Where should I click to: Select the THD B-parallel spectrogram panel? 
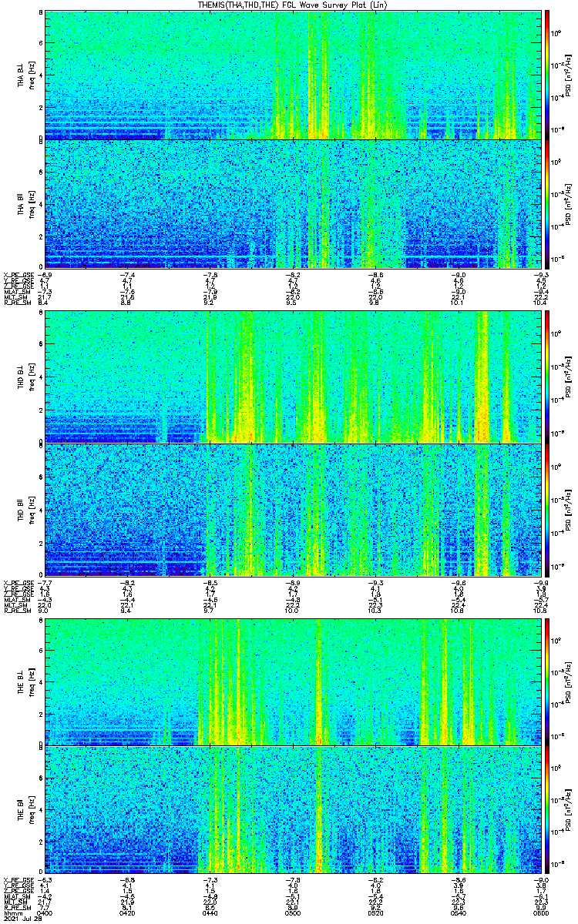292,510
